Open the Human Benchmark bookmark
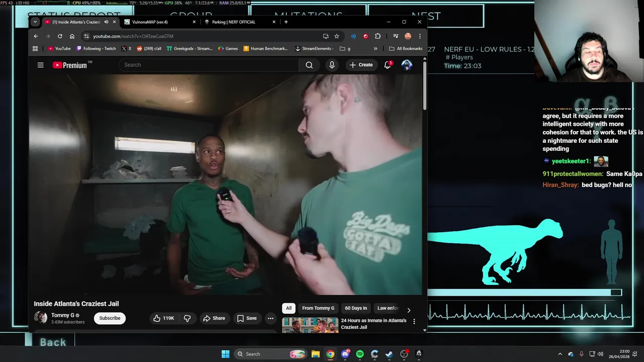Image resolution: width=644 pixels, height=362 pixels. (x=266, y=49)
